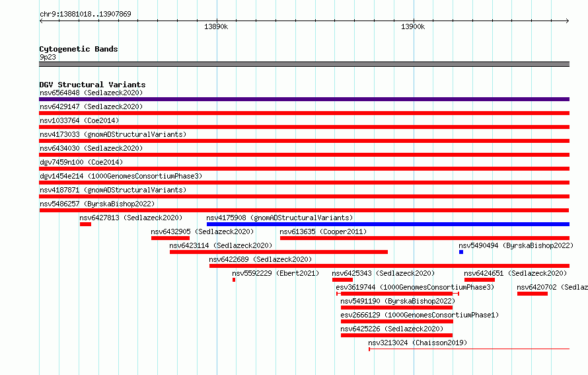588x375 pixels.
Task: Click the red nsv6423114 variant bar
Action: click(279, 252)
